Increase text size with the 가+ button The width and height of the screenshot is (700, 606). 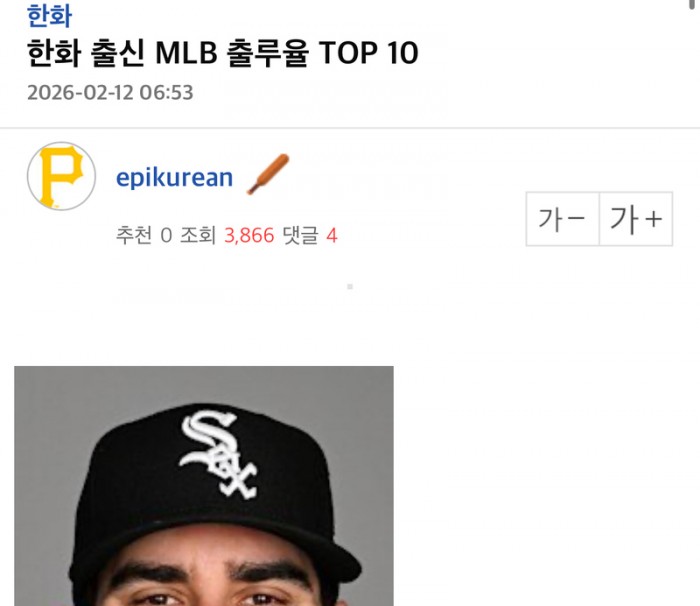[x=636, y=219]
